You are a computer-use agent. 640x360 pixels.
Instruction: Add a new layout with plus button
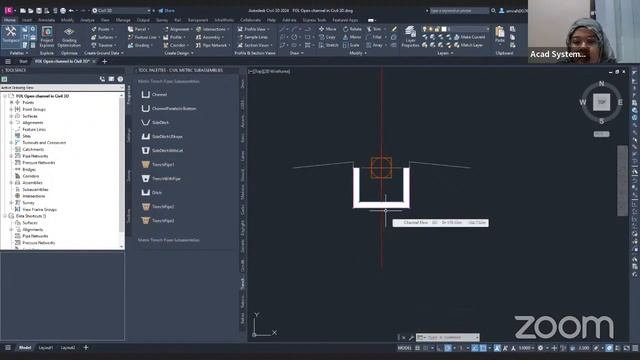tap(86, 348)
